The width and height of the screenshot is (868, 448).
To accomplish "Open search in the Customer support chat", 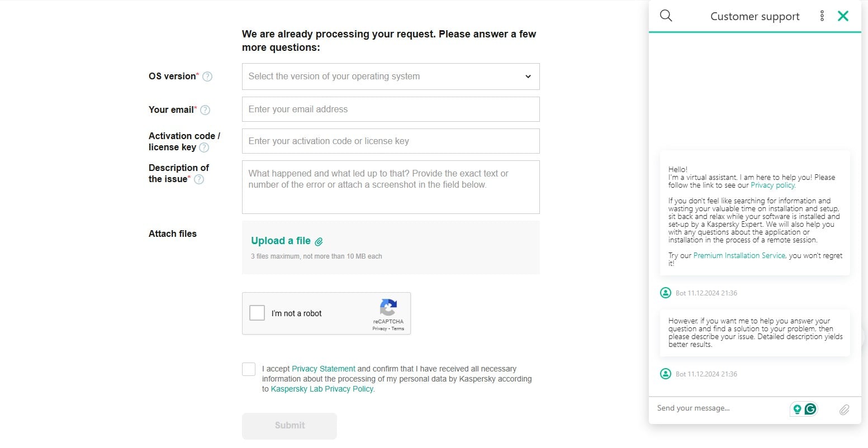I will tap(665, 16).
